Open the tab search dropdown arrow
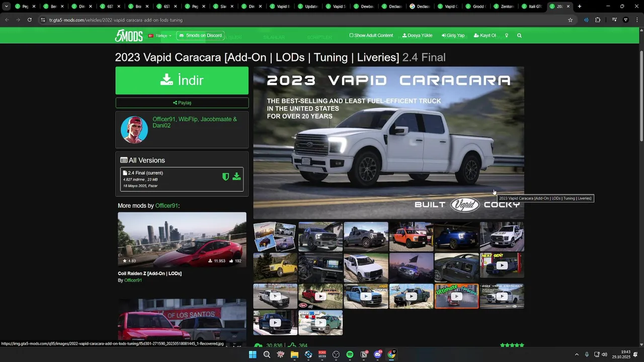This screenshot has height=362, width=644. tap(7, 7)
